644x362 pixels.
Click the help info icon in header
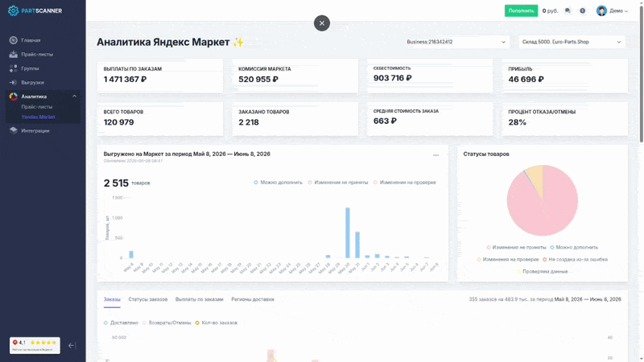tap(582, 10)
